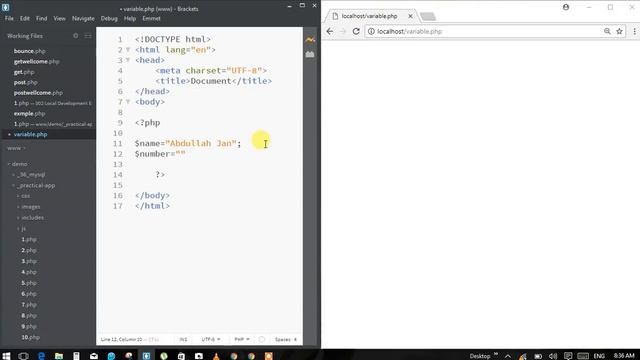Image resolution: width=640 pixels, height=360 pixels.
Task: Select variable.php in Working Files
Action: coord(30,134)
